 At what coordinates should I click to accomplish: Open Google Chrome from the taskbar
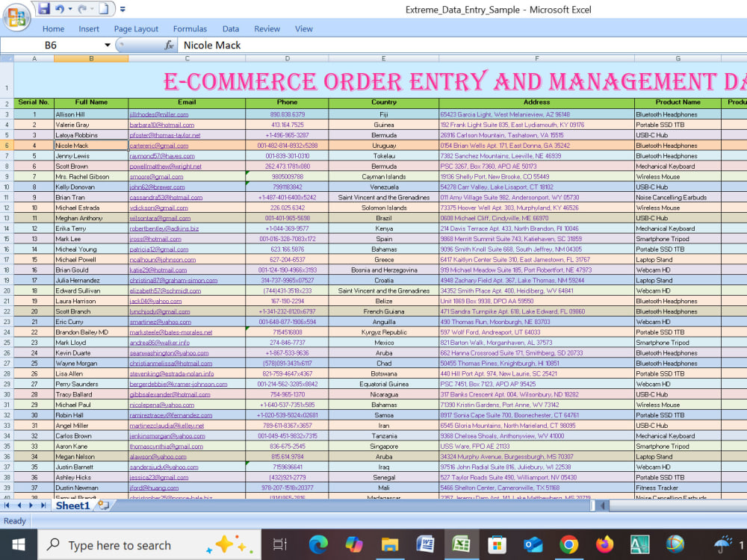(568, 545)
